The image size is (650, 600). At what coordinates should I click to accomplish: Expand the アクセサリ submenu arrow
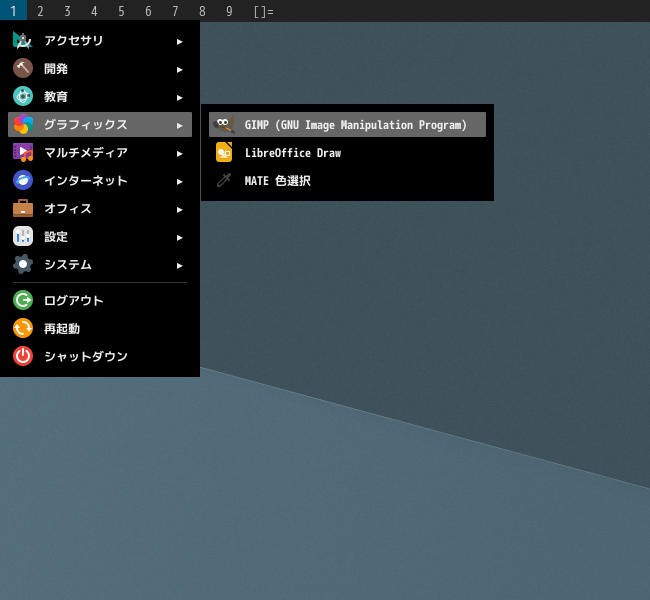tap(179, 41)
